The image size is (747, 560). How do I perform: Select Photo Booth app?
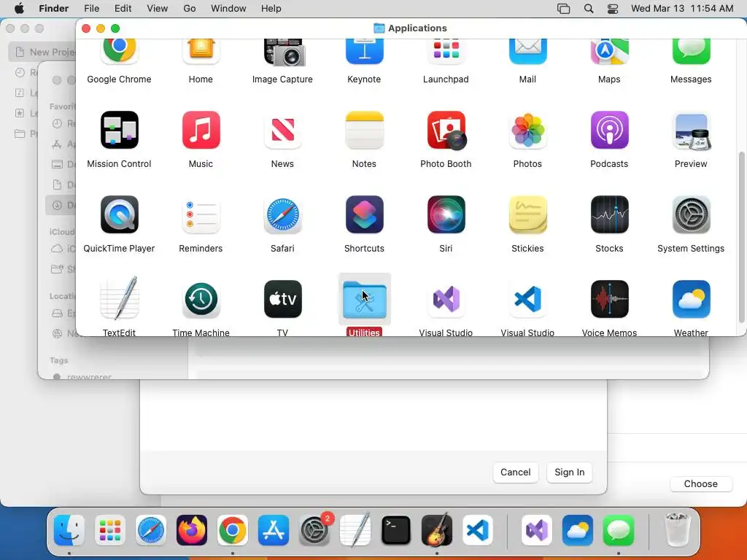[446, 130]
